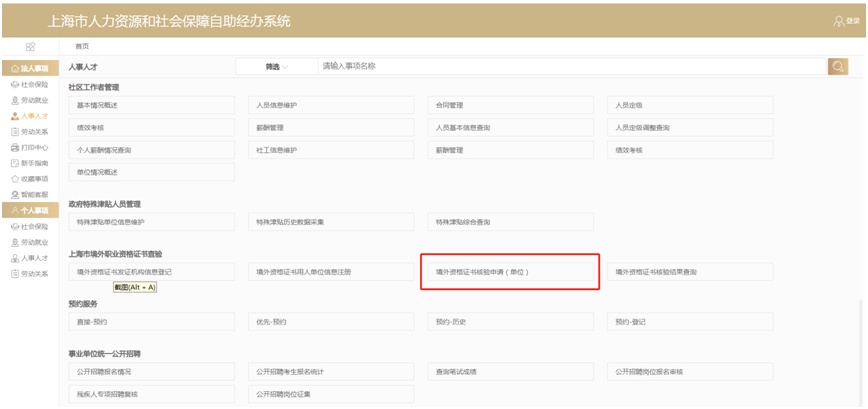Click the 登录 login link
Image resolution: width=868 pixels, height=409 pixels.
(x=847, y=21)
